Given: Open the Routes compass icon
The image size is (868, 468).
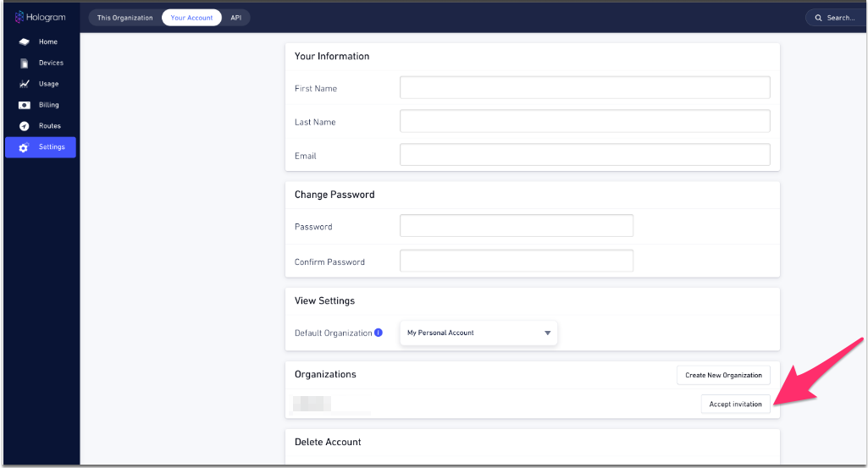Looking at the screenshot, I should click(x=24, y=126).
